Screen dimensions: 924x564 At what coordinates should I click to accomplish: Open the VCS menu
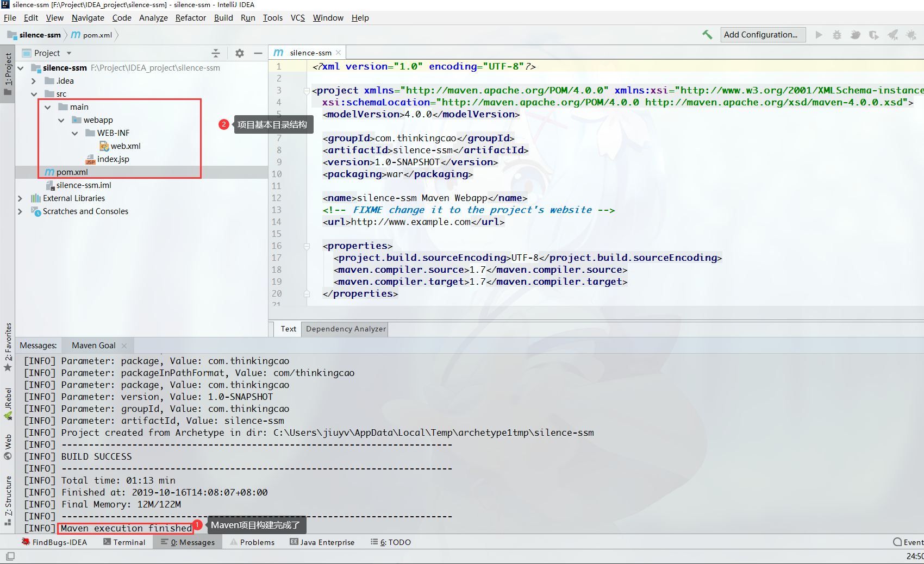pos(297,17)
